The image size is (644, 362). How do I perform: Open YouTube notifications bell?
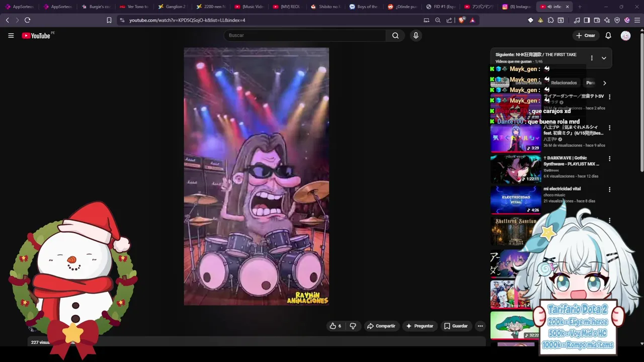(608, 36)
